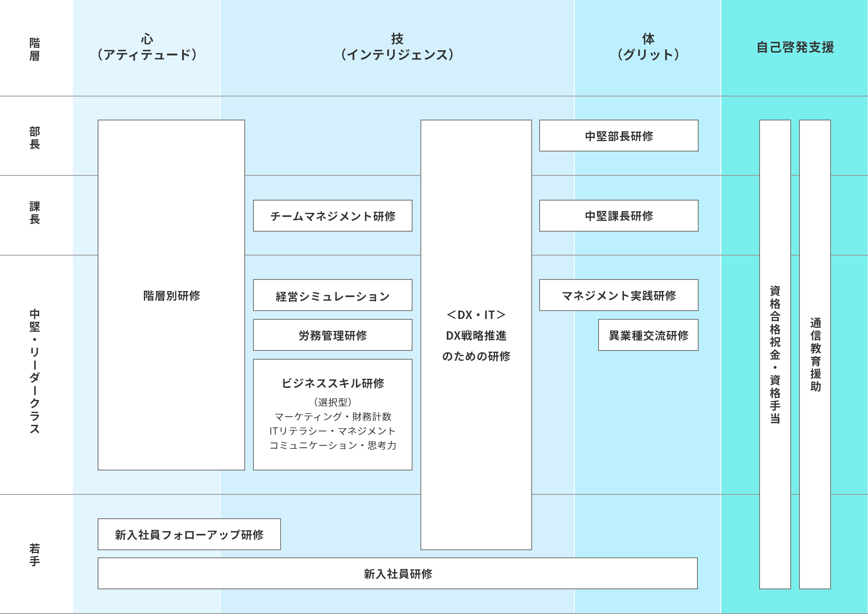Select the 体（グリット） column header
Viewport: 868px width, 614px height.
tap(648, 47)
